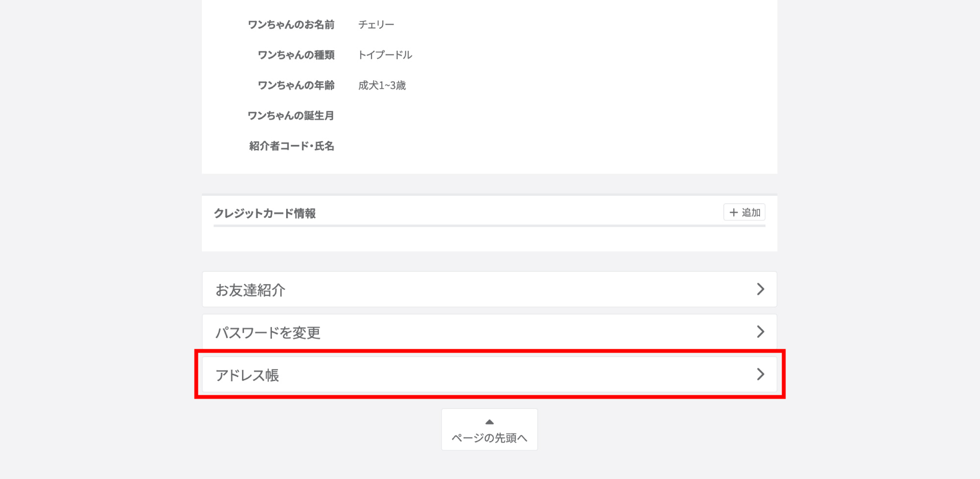Image resolution: width=980 pixels, height=479 pixels.
Task: Open the お友達紹介 section
Action: (490, 289)
